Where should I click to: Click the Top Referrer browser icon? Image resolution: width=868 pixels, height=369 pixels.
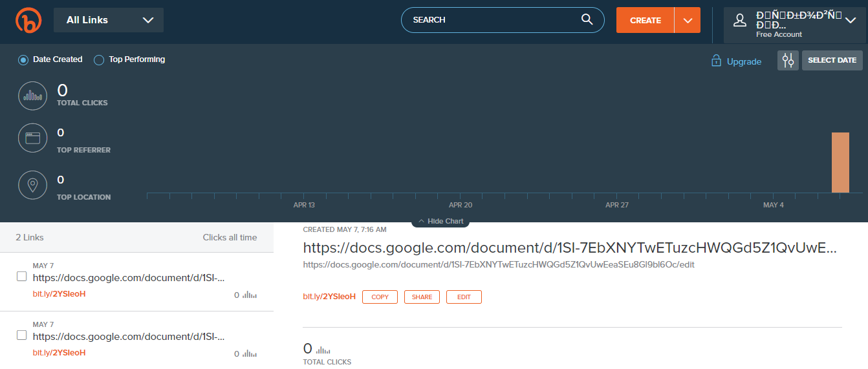pos(32,138)
